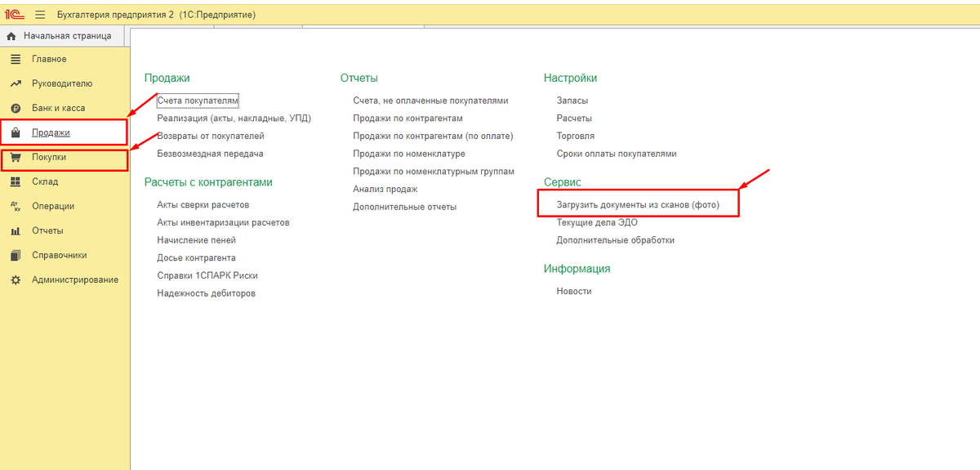Open Продажи по номенклатурным группам
Screen dimensions: 980x470
(434, 172)
